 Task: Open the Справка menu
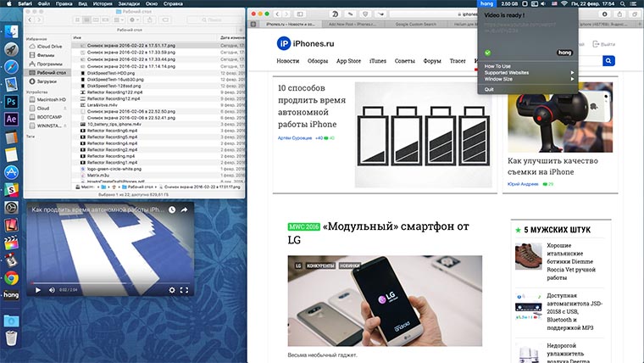173,3
